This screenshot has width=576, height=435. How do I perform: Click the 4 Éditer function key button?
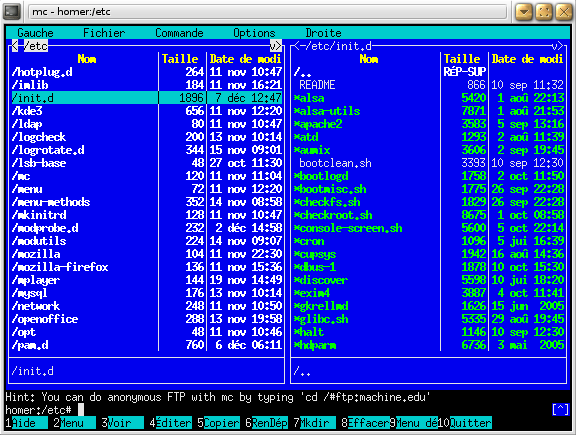click(170, 423)
